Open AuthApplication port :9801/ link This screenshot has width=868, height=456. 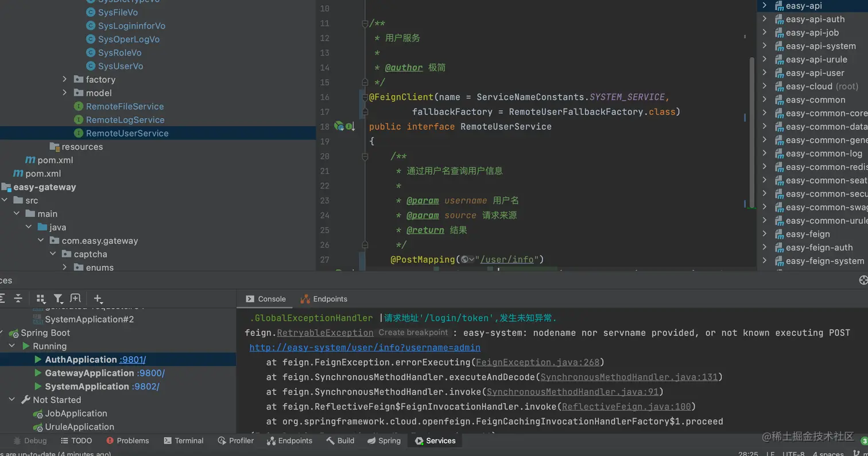click(133, 360)
